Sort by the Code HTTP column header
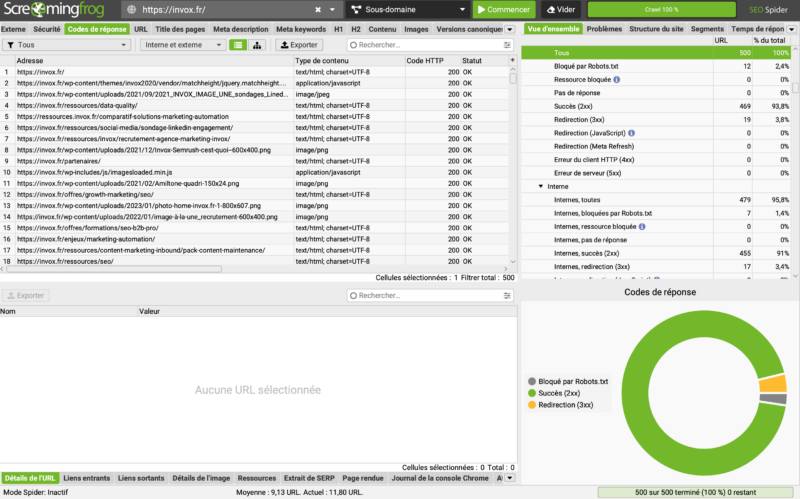The width and height of the screenshot is (800, 499). coord(433,61)
